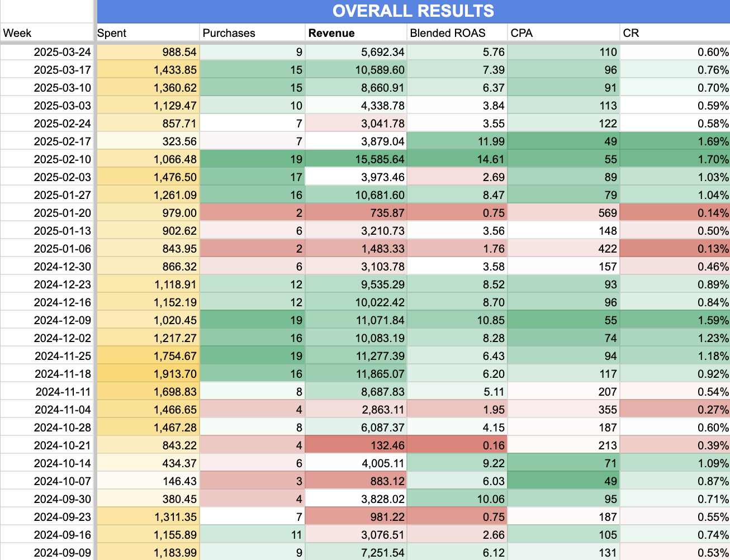Click the bold Revenue column header
Image resolution: width=730 pixels, height=560 pixels.
356,33
